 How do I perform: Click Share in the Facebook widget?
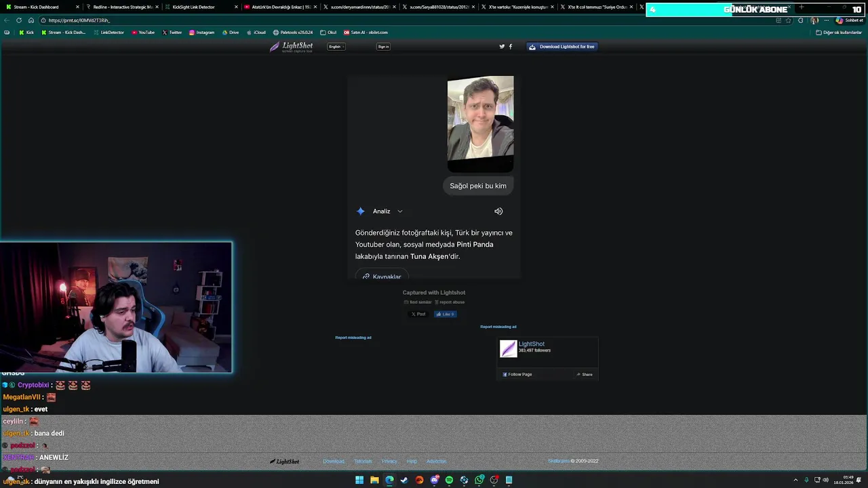pyautogui.click(x=585, y=374)
